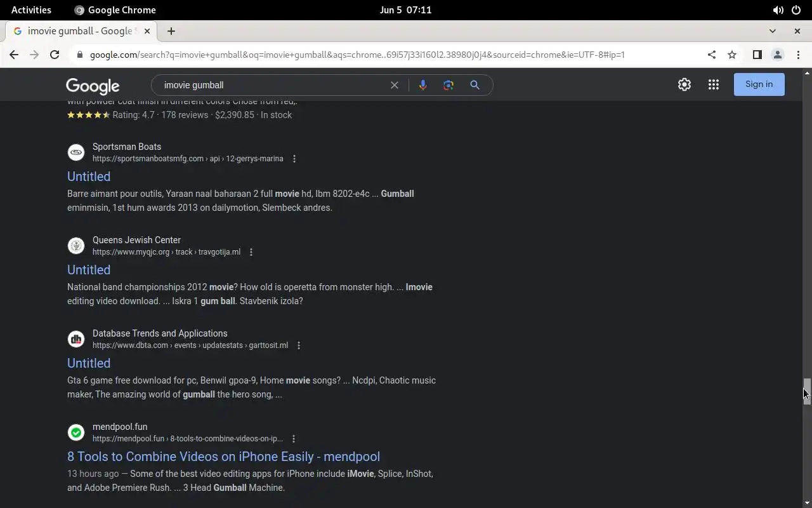
Task: Share this page via share icon
Action: (712, 55)
